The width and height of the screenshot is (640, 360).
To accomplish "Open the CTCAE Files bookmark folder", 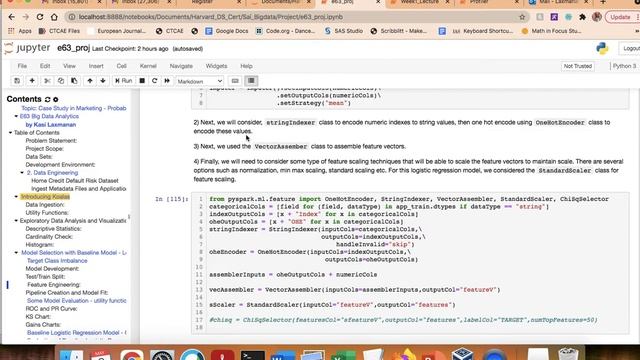I will (59, 31).
